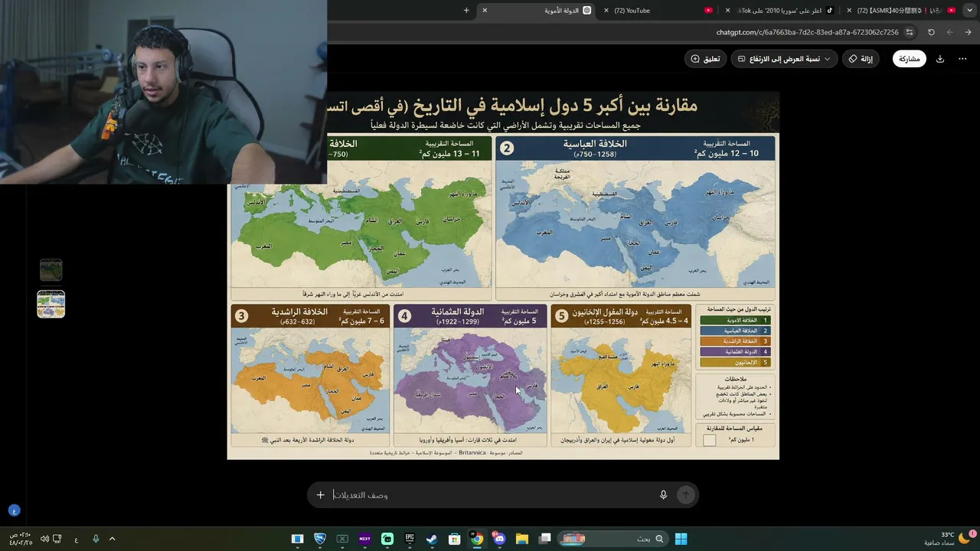Click the taskbar microphone tray icon
The image size is (980, 551).
pos(96,539)
